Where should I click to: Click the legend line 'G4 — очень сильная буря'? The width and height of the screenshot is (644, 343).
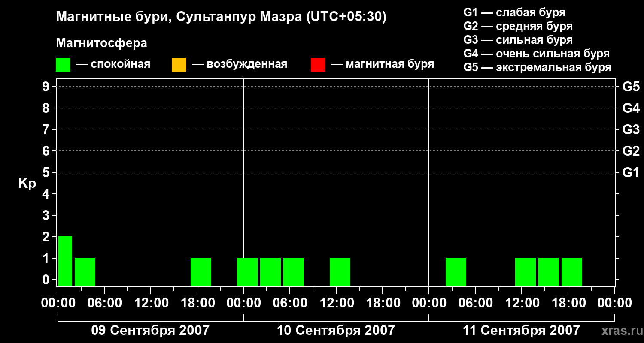point(537,54)
